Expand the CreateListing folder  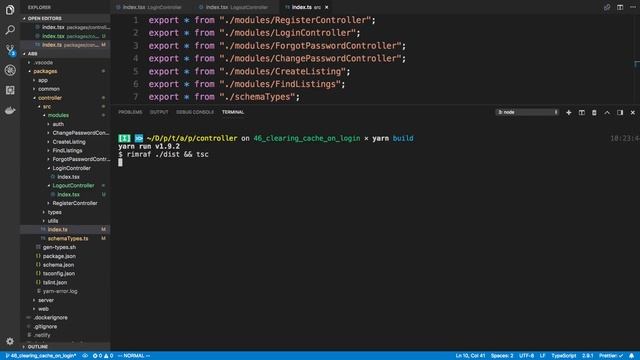69,142
